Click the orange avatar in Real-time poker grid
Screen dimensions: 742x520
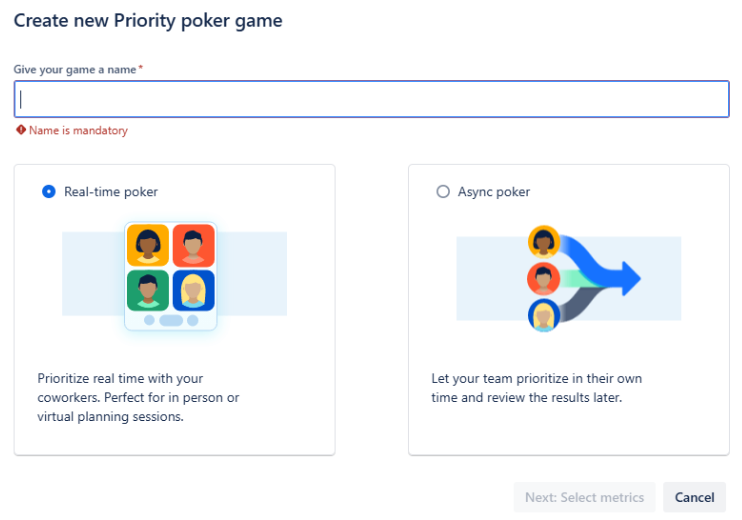148,245
